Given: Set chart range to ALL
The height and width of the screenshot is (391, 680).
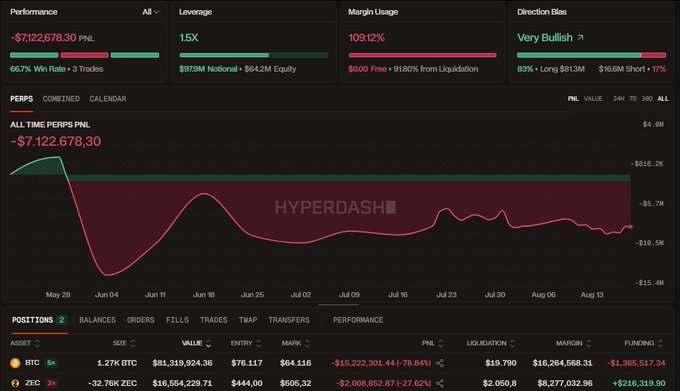Looking at the screenshot, I should tap(663, 99).
